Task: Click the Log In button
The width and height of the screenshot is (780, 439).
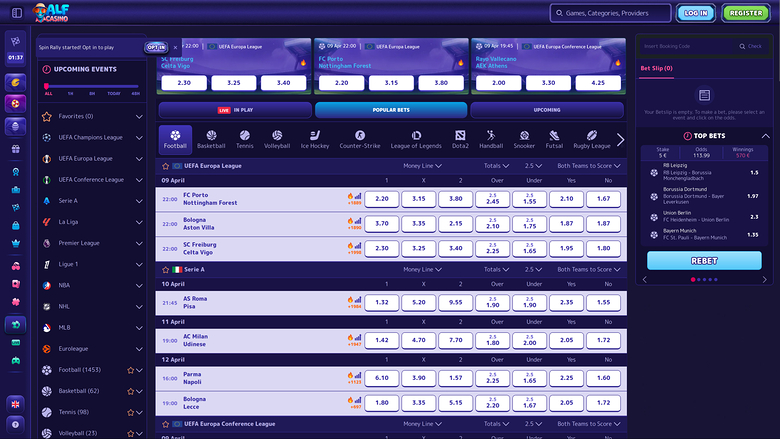Action: click(x=695, y=13)
